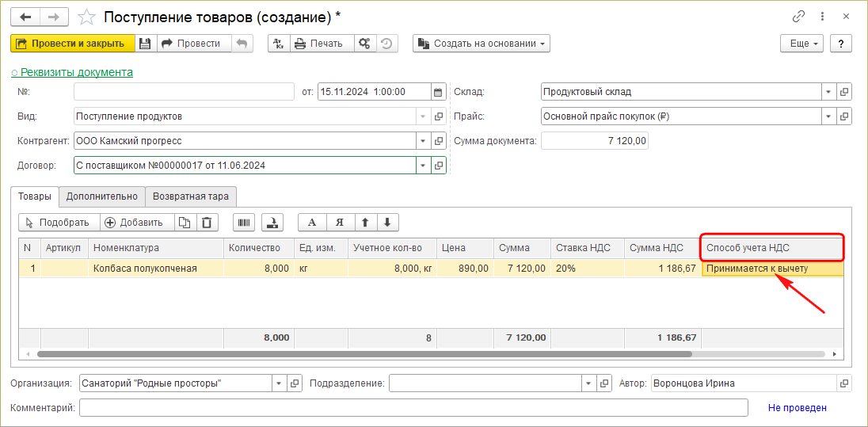
Task: Collapse the Реквизиты документа link
Action: pos(72,72)
